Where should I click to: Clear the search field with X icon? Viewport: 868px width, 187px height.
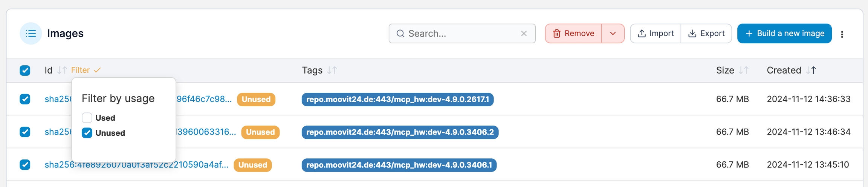point(524,34)
